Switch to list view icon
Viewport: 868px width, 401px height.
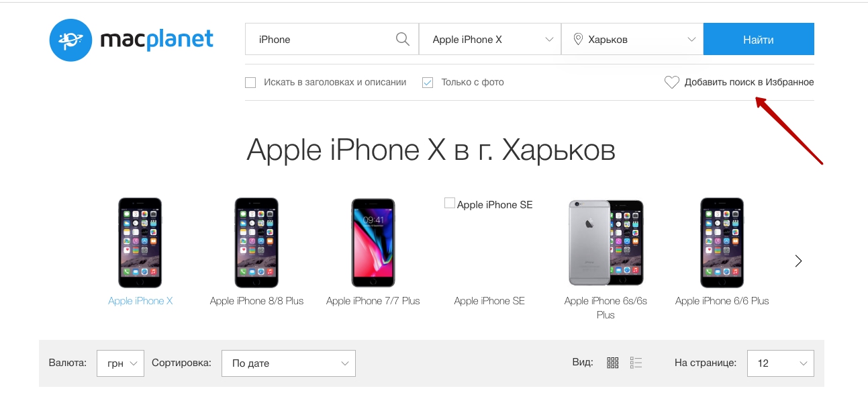[636, 363]
